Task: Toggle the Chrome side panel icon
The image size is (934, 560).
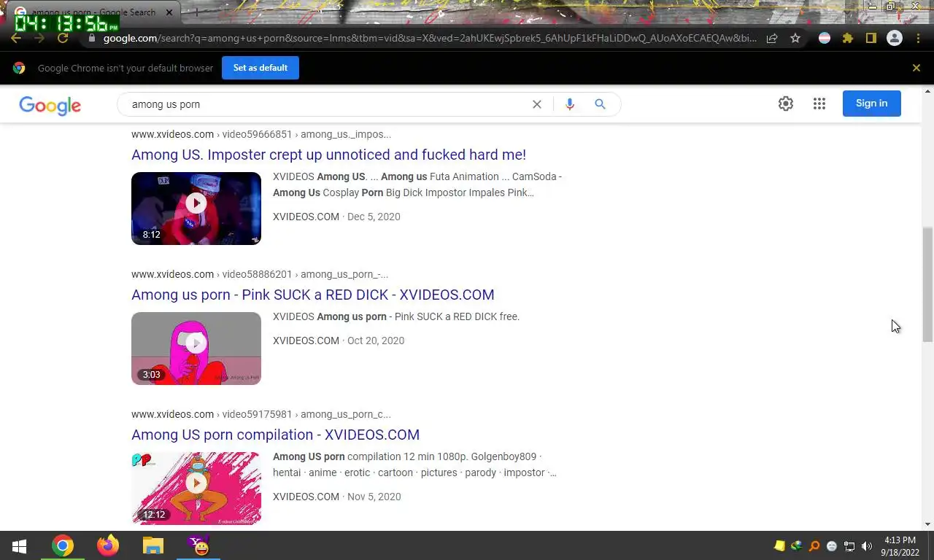Action: [871, 39]
